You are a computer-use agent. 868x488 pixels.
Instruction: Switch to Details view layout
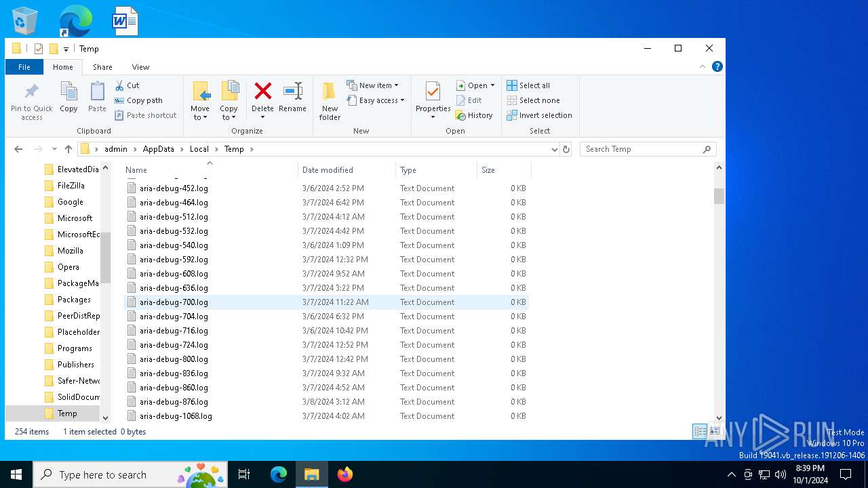(x=700, y=432)
